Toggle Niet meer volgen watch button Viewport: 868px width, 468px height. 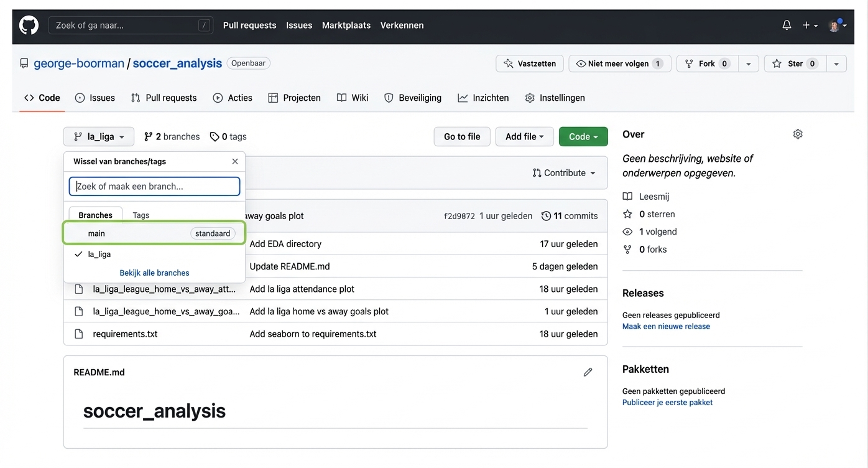(x=619, y=63)
